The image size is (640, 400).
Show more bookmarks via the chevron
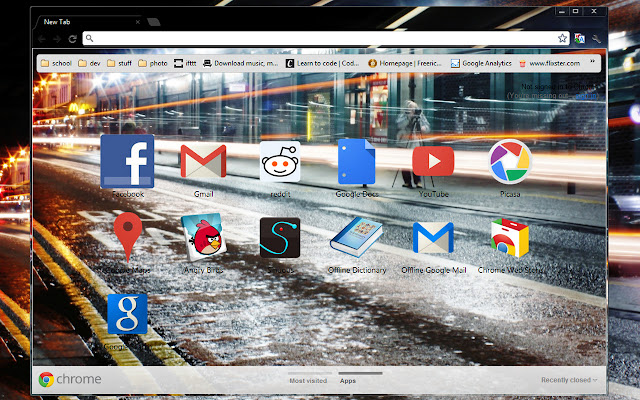[592, 62]
